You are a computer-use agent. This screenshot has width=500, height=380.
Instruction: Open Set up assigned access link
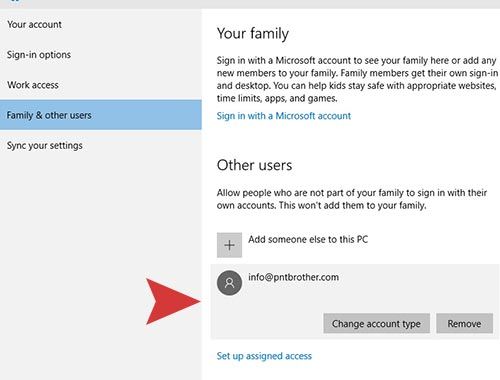point(264,356)
